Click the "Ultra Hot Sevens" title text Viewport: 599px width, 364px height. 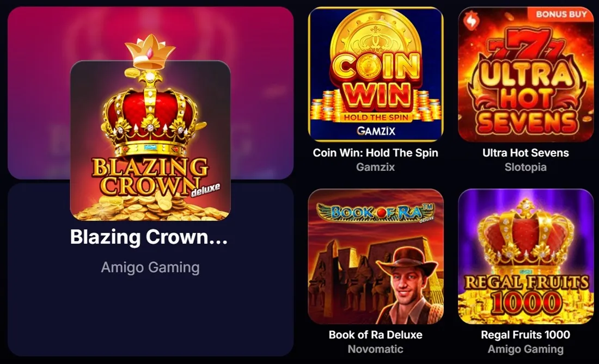[525, 153]
